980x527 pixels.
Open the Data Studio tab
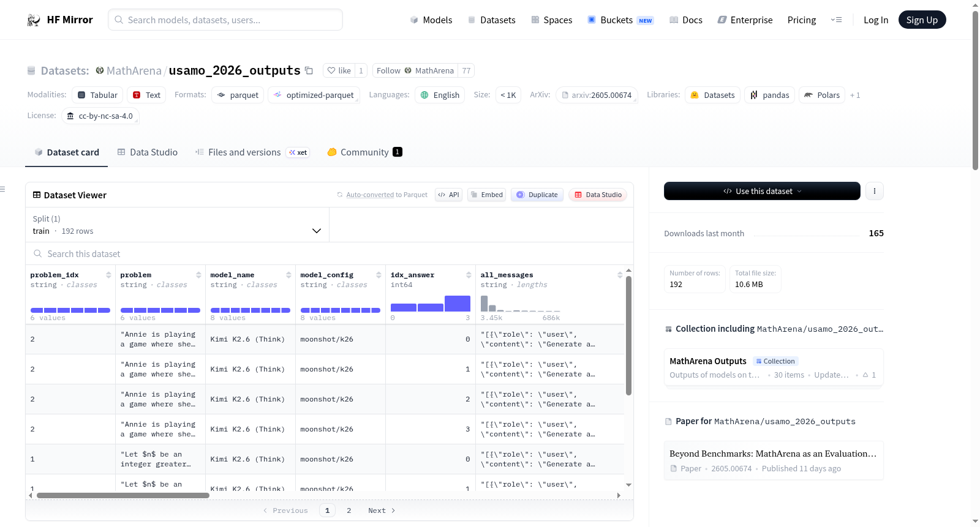[148, 152]
